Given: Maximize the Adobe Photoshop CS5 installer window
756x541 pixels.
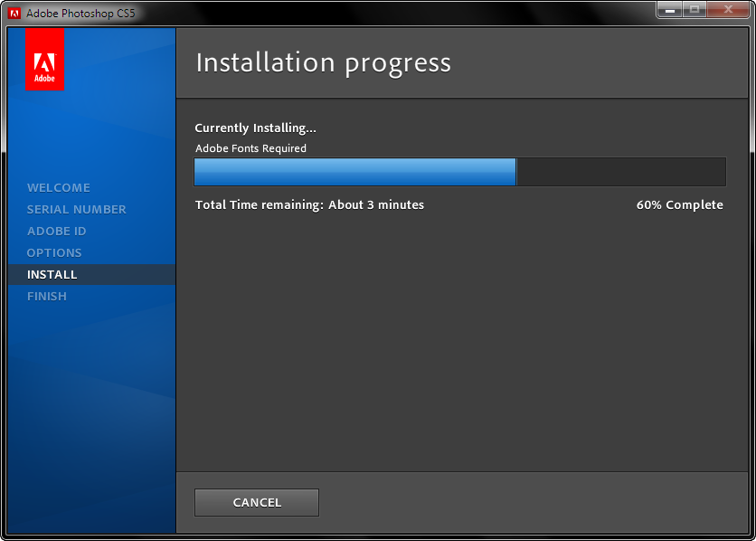Looking at the screenshot, I should (x=695, y=10).
